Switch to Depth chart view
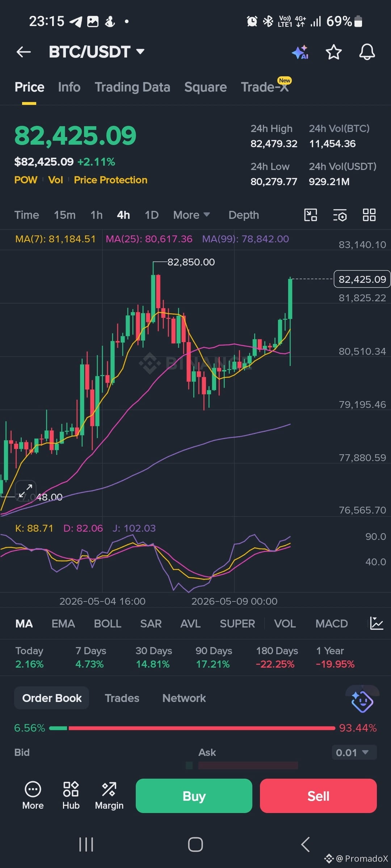Viewport: 391px width, 868px height. [244, 215]
